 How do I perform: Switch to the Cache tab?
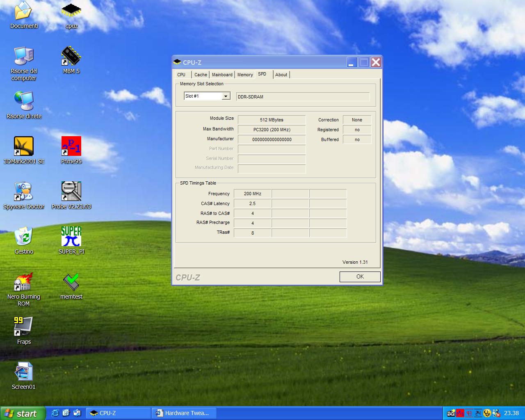(x=201, y=75)
